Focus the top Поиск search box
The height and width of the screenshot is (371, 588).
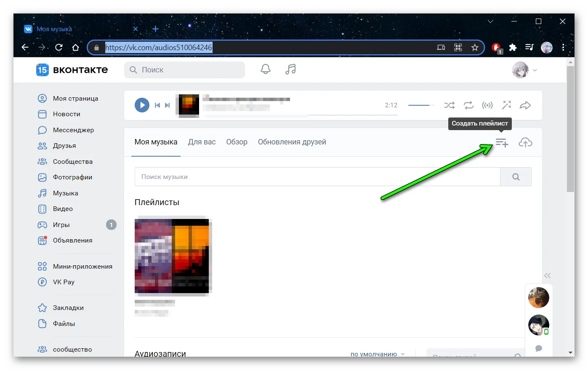(x=184, y=70)
